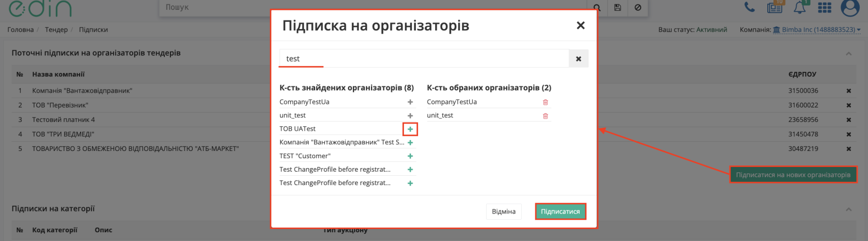Click the Відміна button
Screen dimensions: 868x241
click(x=504, y=212)
